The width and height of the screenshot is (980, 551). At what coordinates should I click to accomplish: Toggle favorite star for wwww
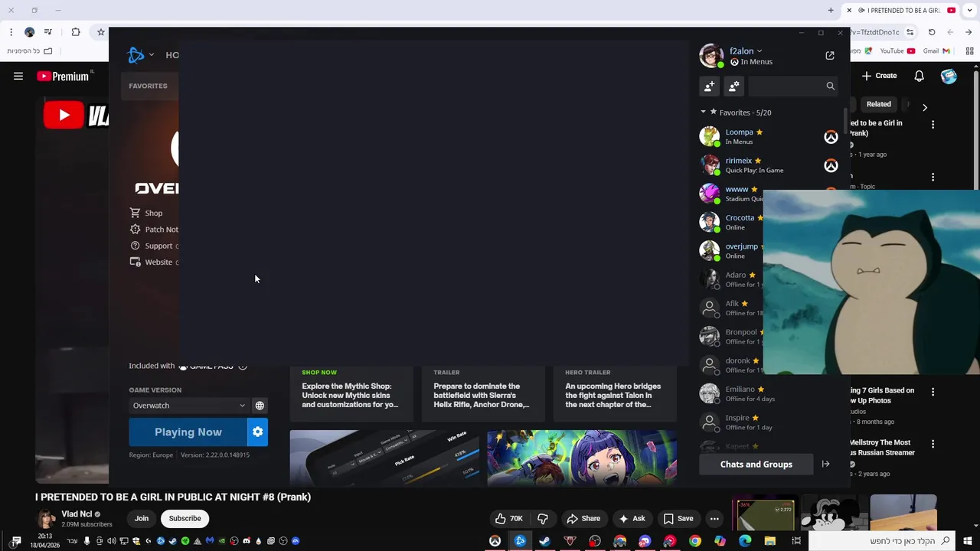754,189
